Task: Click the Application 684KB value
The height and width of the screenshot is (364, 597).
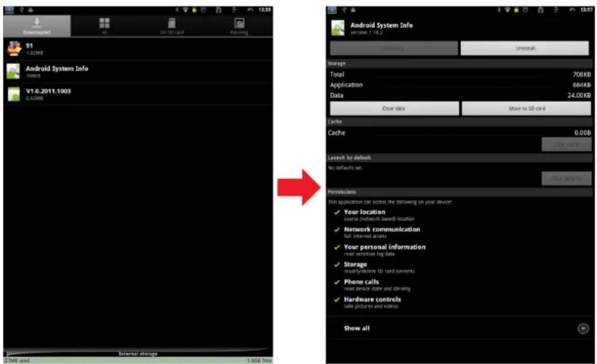Action: [x=581, y=85]
